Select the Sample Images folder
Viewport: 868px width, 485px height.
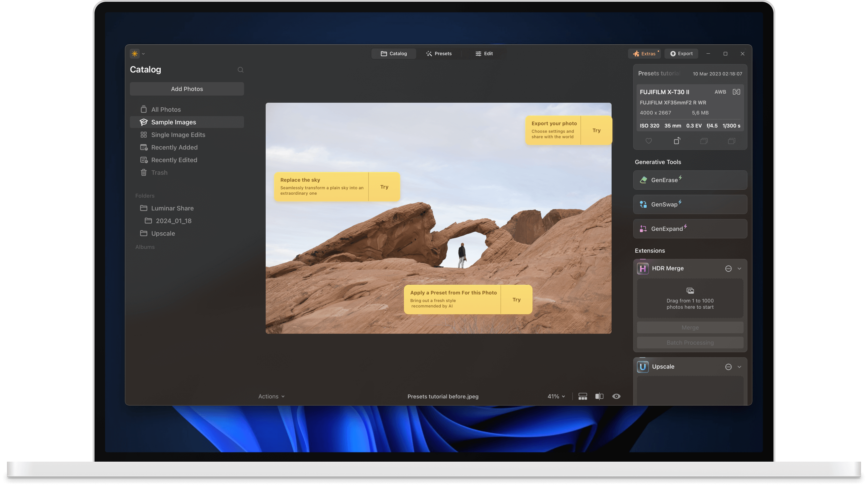173,122
